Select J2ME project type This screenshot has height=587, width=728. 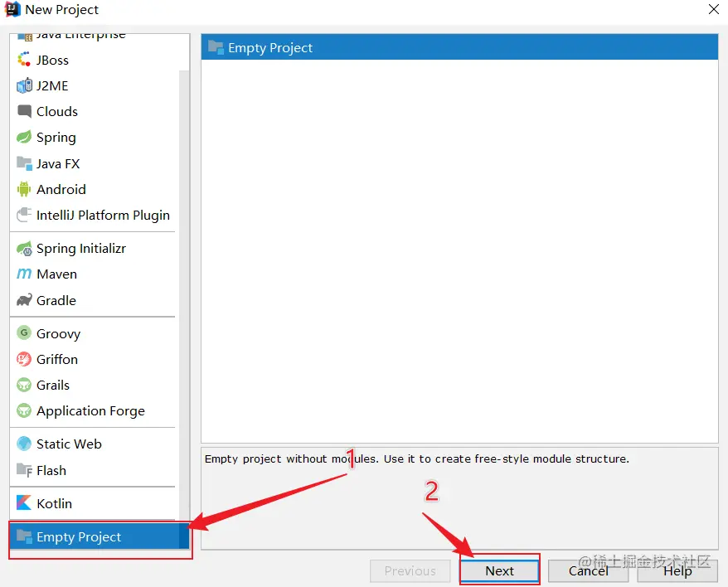(95, 86)
